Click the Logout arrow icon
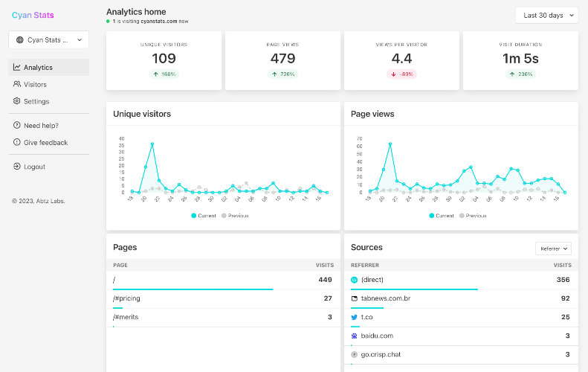 (x=17, y=167)
